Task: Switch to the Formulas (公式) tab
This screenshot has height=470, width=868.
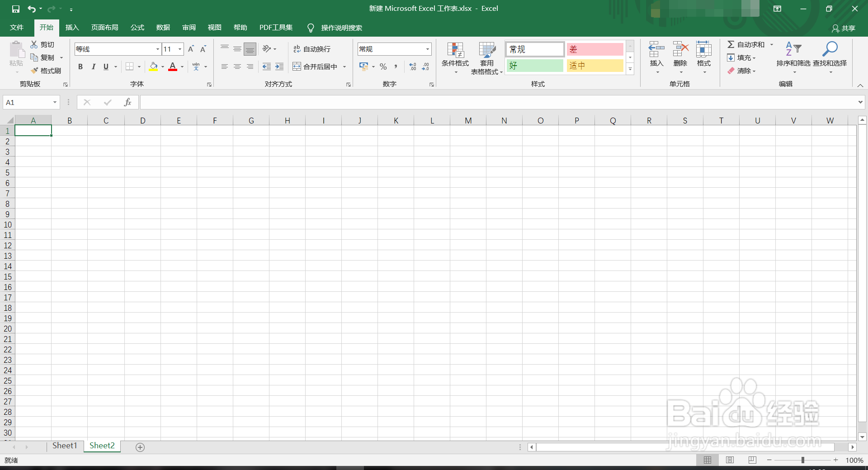Action: (137, 28)
